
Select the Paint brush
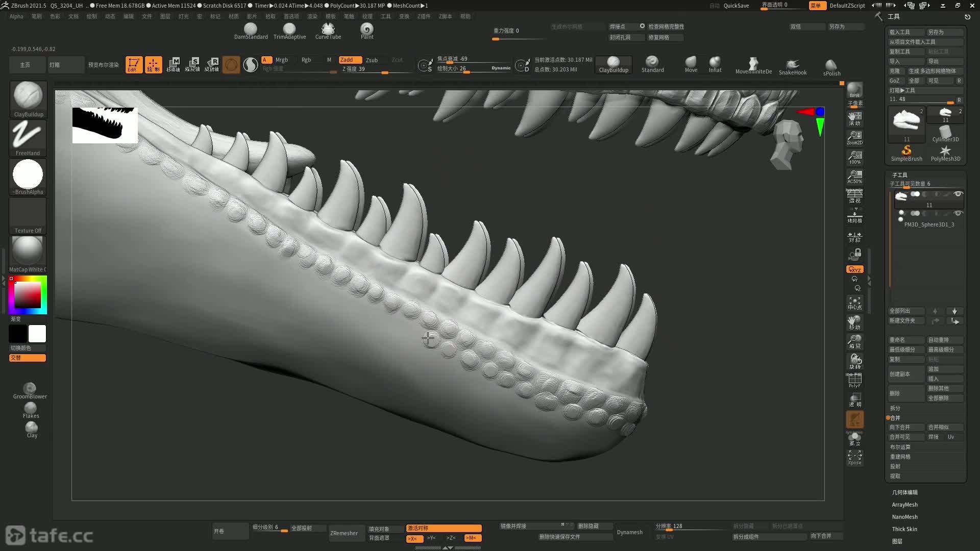[367, 31]
